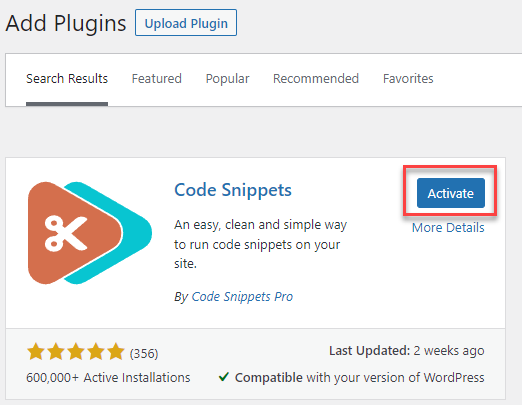Click the Last Updated 2 weeks ago text

tap(407, 351)
